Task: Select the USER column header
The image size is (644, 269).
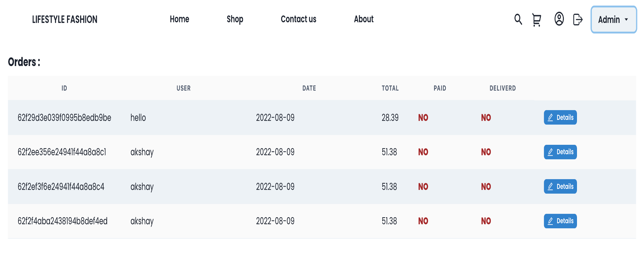Action: coord(184,88)
